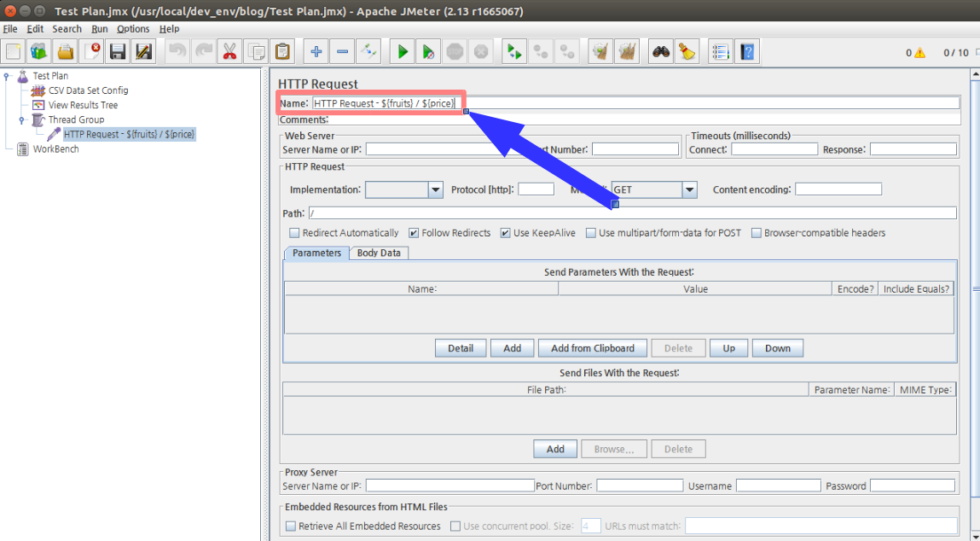Image resolution: width=980 pixels, height=541 pixels.
Task: Click the Connect timeout field
Action: [774, 149]
